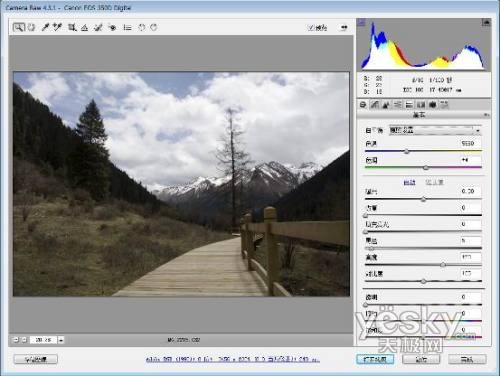Choose the Color Sampler tool

(58, 27)
